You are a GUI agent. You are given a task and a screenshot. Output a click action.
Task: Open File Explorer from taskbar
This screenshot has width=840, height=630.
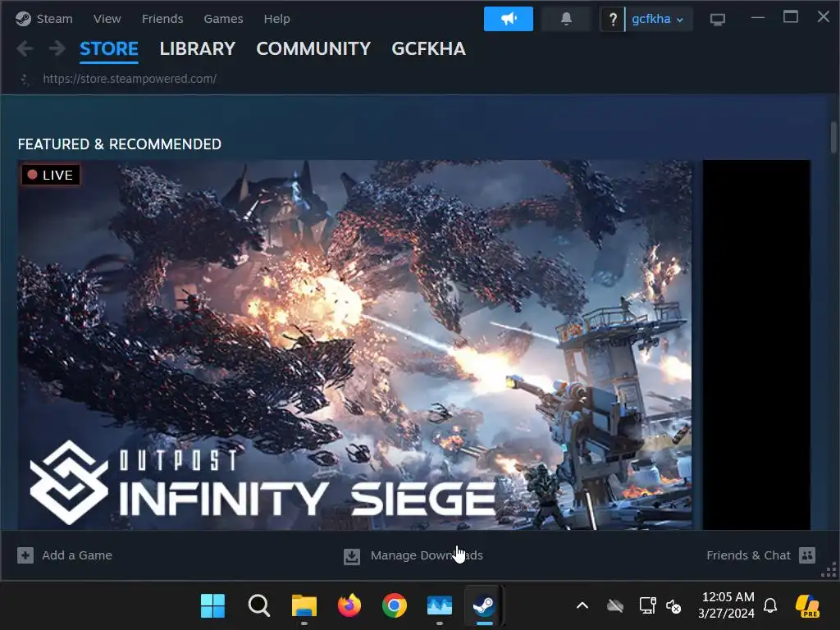tap(304, 606)
